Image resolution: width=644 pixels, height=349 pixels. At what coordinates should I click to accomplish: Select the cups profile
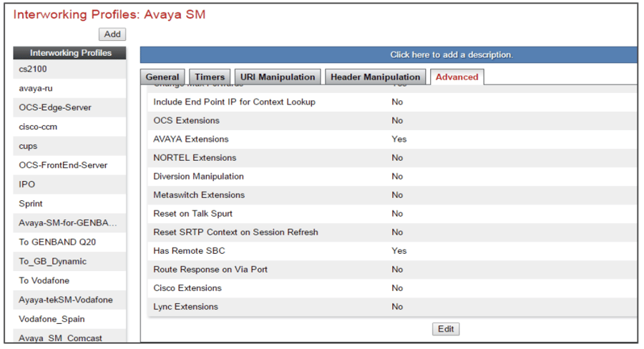(x=69, y=146)
